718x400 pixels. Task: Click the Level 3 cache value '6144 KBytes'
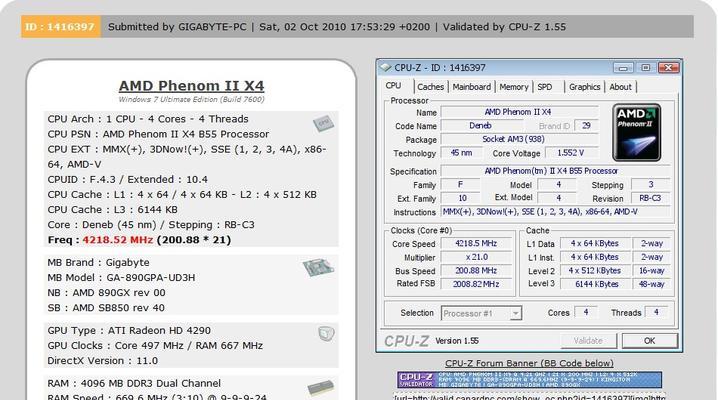(x=595, y=284)
